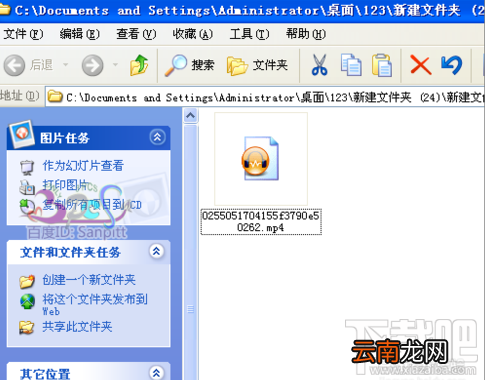Click the Copy toolbar icon
485x380 pixels.
point(351,65)
